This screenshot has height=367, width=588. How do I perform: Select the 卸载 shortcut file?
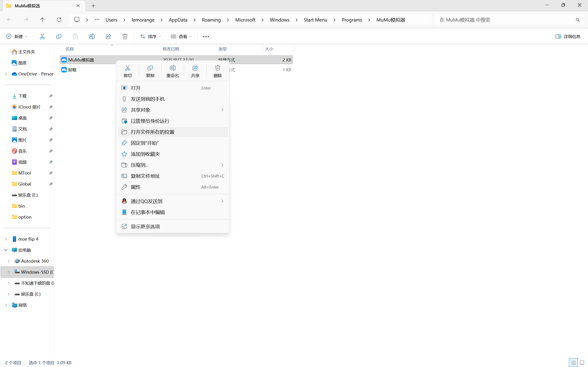(x=72, y=70)
